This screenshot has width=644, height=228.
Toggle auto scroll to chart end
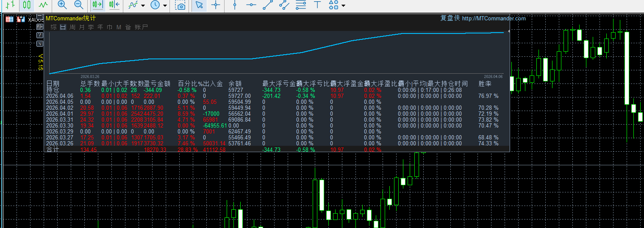[x=98, y=5]
